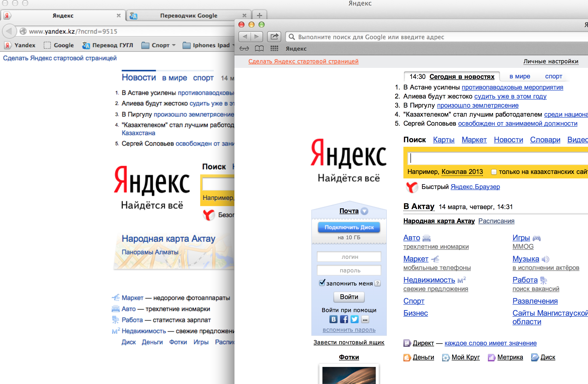
Task: Log in with VKontakte icon
Action: click(x=333, y=319)
